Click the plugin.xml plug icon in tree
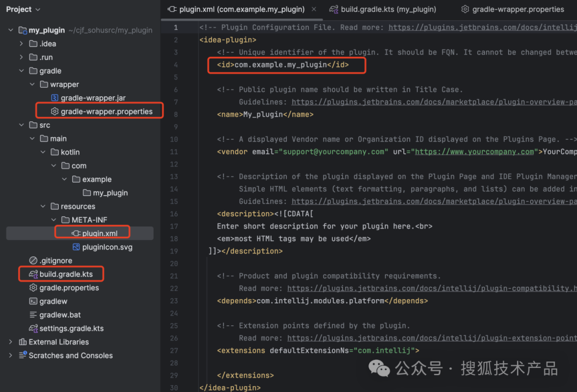577x392 pixels. point(76,233)
